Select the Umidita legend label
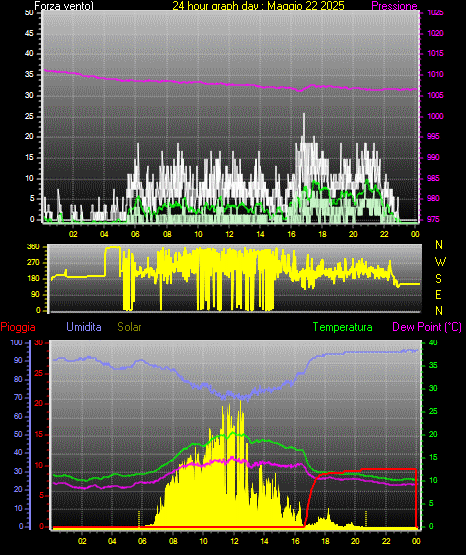This screenshot has width=466, height=555. pos(84,327)
